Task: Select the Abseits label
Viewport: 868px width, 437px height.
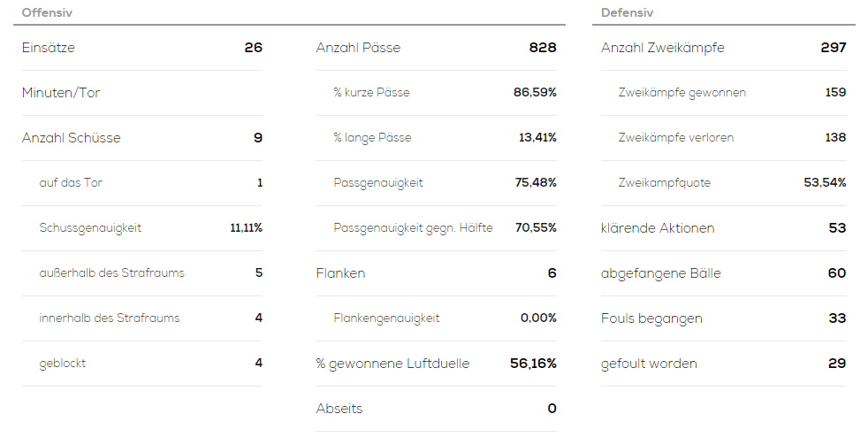Action: point(339,409)
